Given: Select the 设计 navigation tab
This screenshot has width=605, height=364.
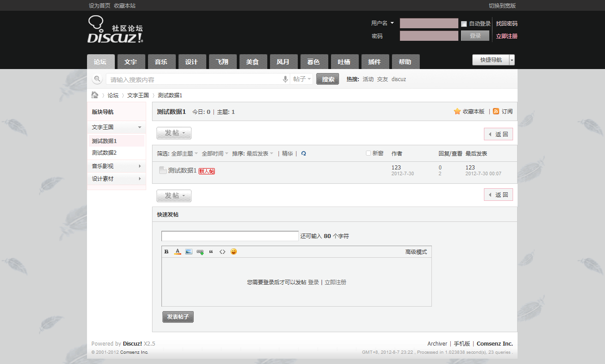Looking at the screenshot, I should [x=192, y=62].
